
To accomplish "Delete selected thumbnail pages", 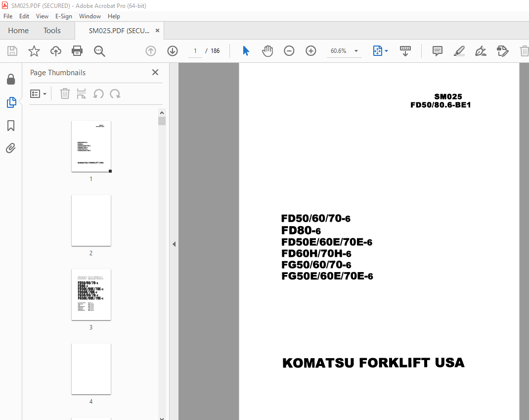I will click(65, 93).
